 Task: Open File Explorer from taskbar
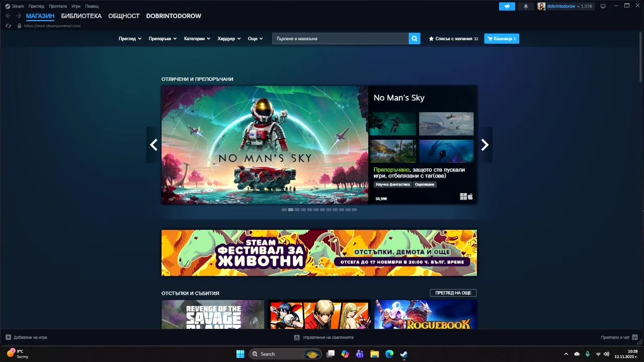(x=374, y=354)
